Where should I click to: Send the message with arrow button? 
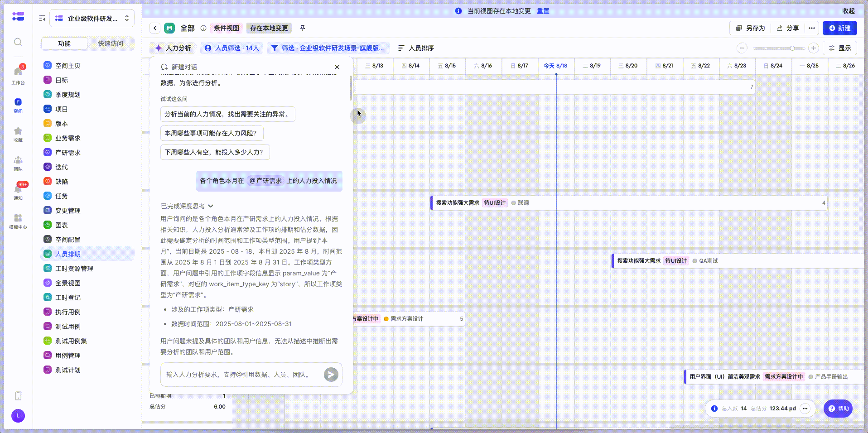pos(331,375)
